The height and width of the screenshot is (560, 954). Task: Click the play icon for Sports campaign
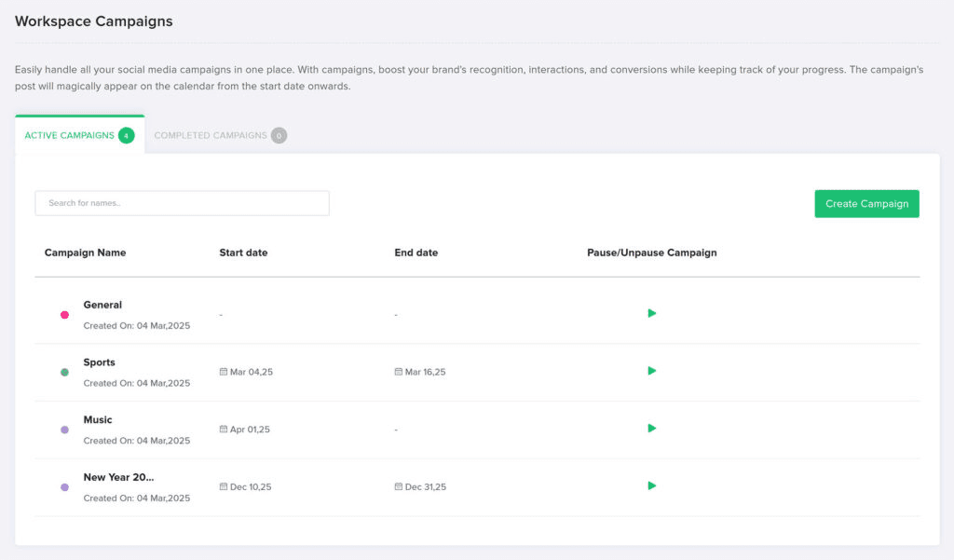pyautogui.click(x=651, y=371)
